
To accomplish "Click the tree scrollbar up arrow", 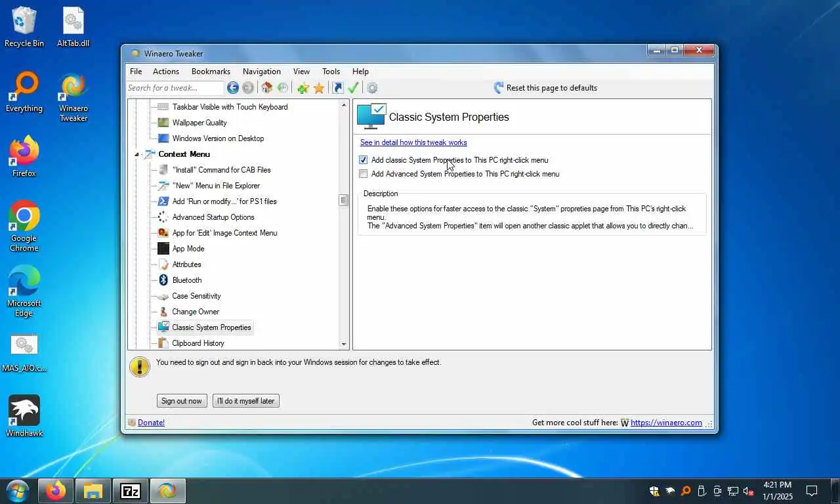I will tap(343, 105).
